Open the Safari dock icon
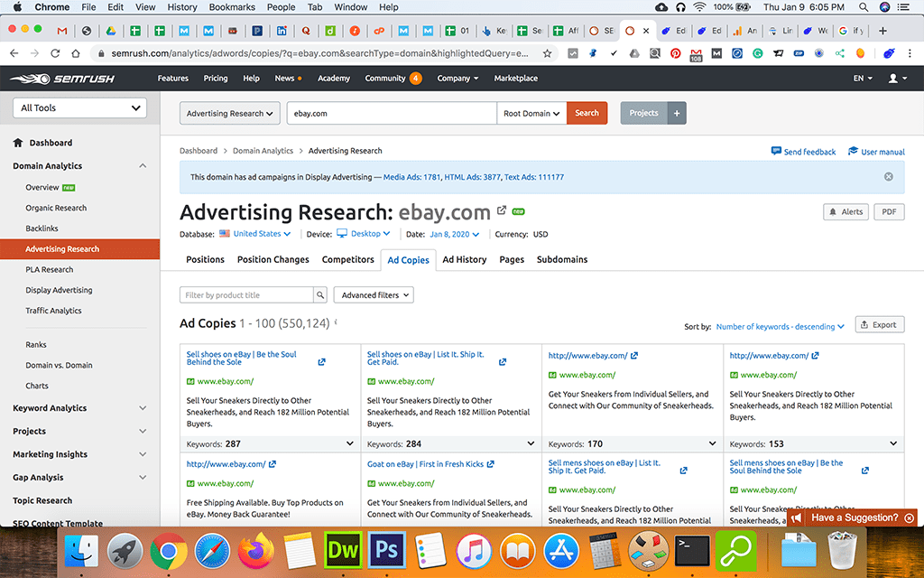Viewport: 924px width, 578px height. coord(212,551)
